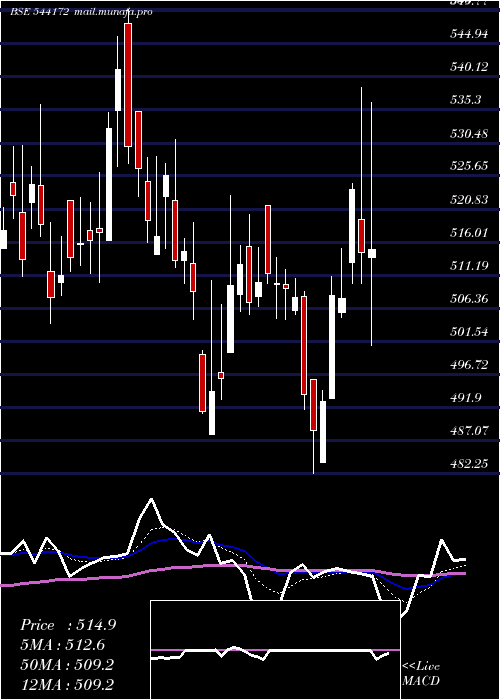500x700 pixels.
Task: Select the 516.01 price axis label
Action: [469, 232]
